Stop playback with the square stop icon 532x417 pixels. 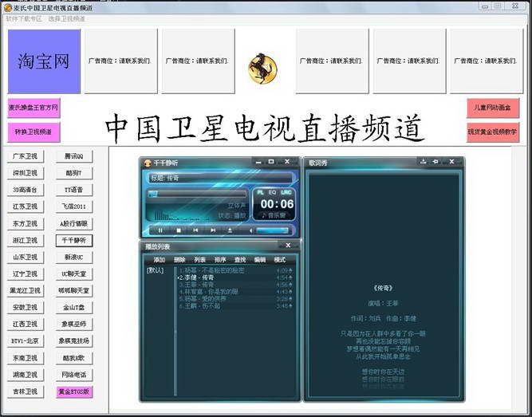(x=179, y=230)
